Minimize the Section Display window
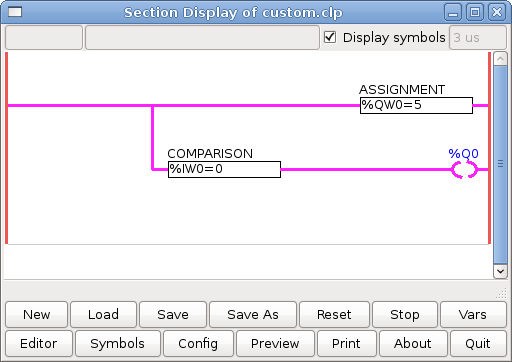512x362 pixels. (453, 13)
